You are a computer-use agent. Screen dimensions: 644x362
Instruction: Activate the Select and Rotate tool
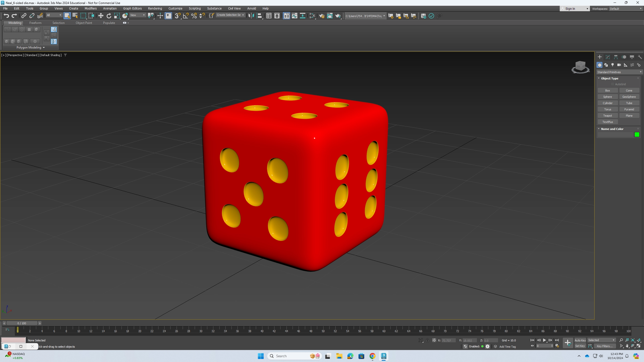tap(109, 16)
